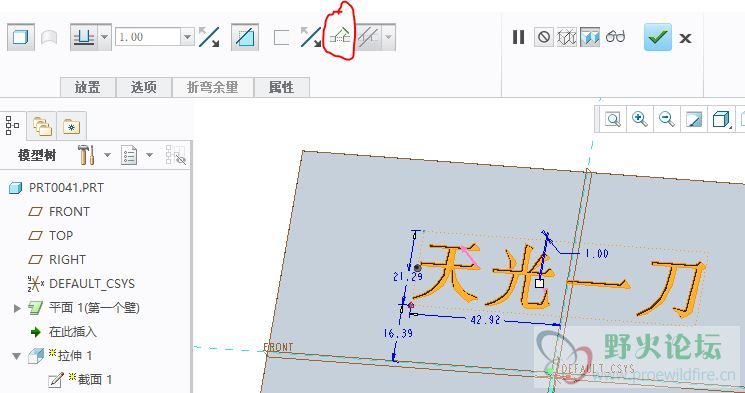Click the 1.00 depth value field
Viewport: 745px width, 393px height.
point(148,37)
